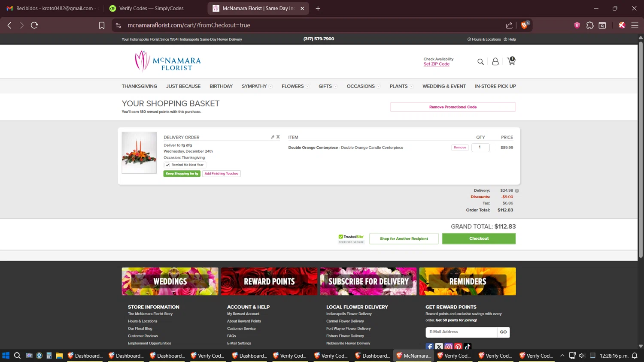644x362 pixels.
Task: Click the McNamara Florist logo
Action: (x=167, y=61)
